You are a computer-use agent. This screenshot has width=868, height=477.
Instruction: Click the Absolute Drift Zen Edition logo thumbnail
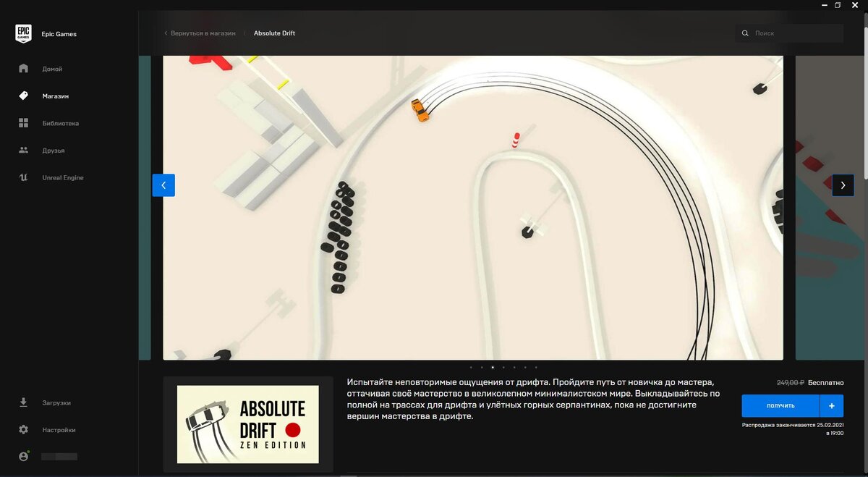pyautogui.click(x=248, y=424)
